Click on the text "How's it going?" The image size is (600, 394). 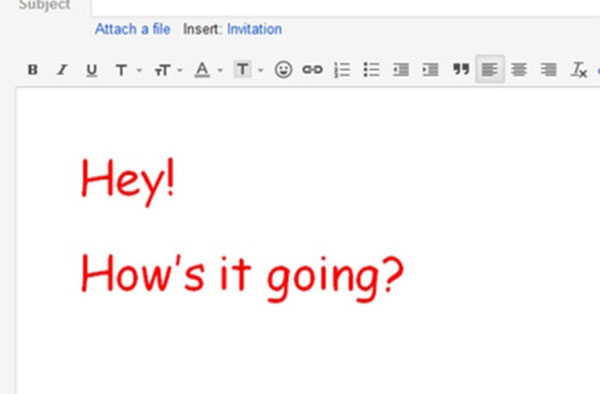pyautogui.click(x=242, y=277)
